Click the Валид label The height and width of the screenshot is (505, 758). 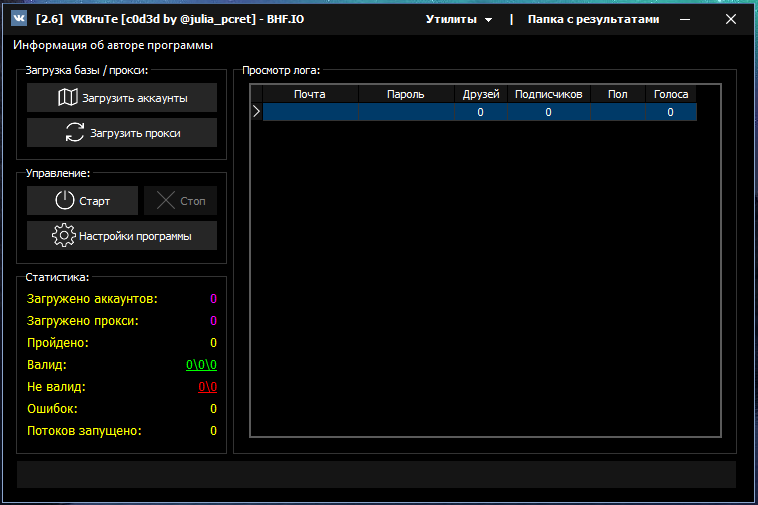(46, 365)
